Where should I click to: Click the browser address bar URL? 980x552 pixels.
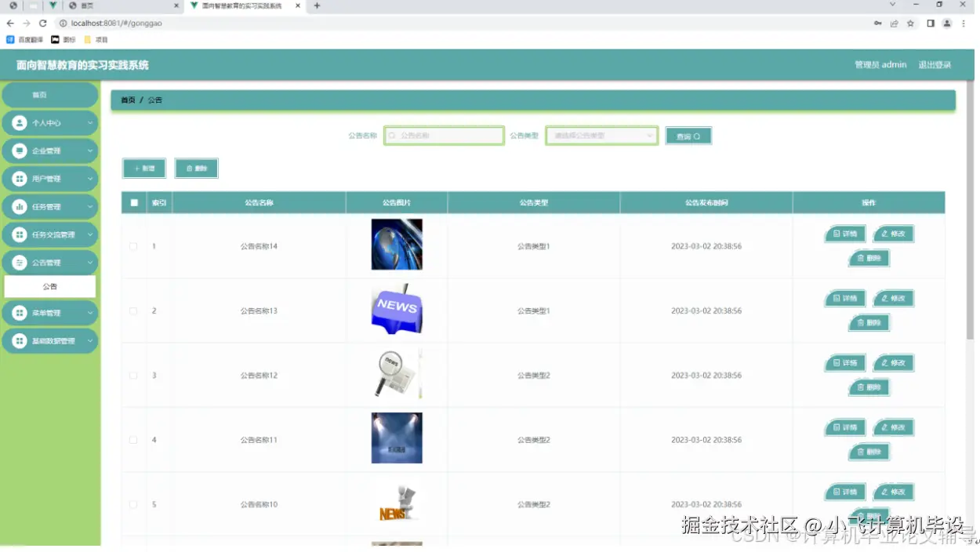[117, 24]
